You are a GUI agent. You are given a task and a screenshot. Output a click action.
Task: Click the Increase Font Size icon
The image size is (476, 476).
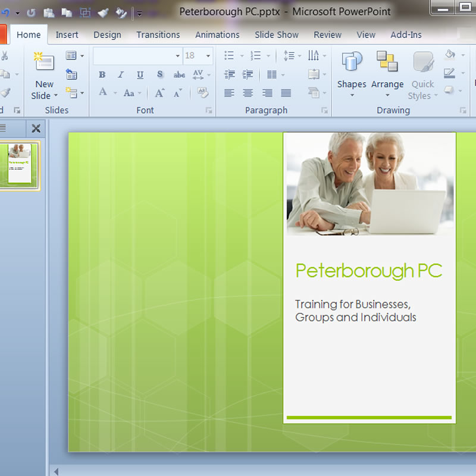pyautogui.click(x=159, y=93)
